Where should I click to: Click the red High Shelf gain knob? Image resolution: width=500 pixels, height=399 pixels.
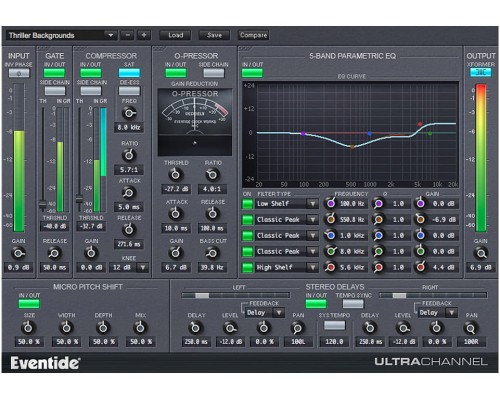click(421, 267)
